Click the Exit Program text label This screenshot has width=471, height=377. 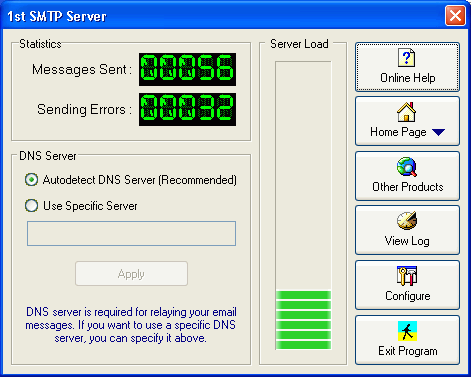click(408, 351)
